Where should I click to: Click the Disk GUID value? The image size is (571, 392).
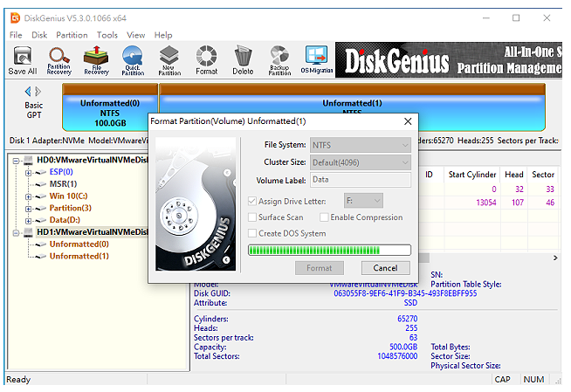(405, 293)
